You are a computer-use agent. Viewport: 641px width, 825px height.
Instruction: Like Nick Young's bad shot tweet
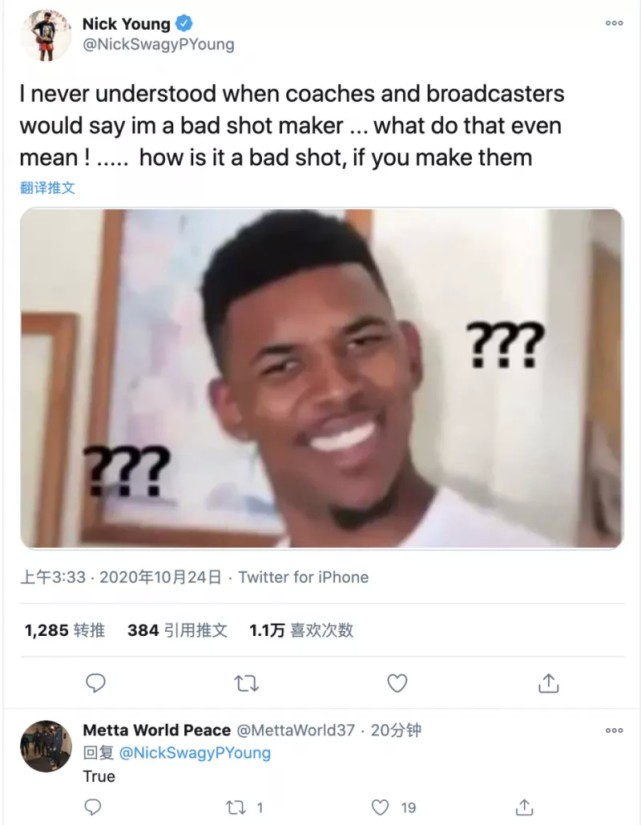[397, 683]
